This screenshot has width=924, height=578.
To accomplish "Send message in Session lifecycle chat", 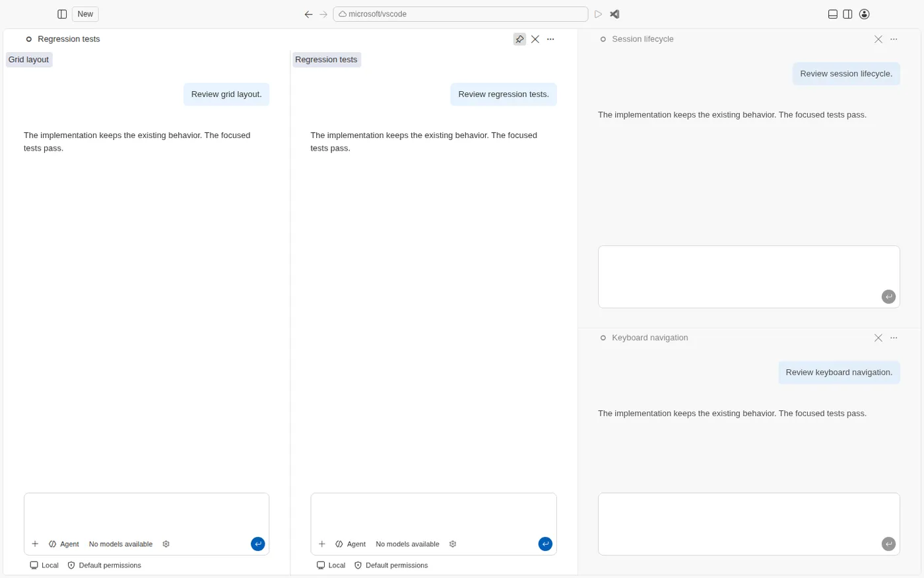I will tap(889, 297).
